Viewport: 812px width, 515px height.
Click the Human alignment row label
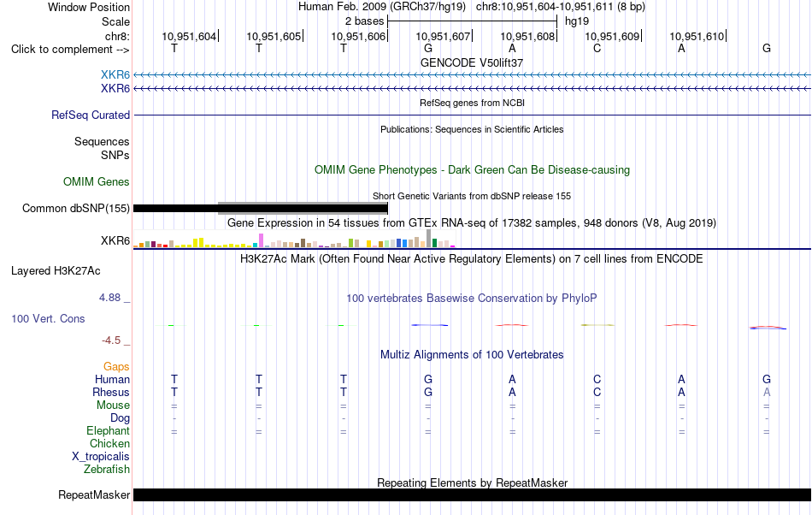coord(112,379)
